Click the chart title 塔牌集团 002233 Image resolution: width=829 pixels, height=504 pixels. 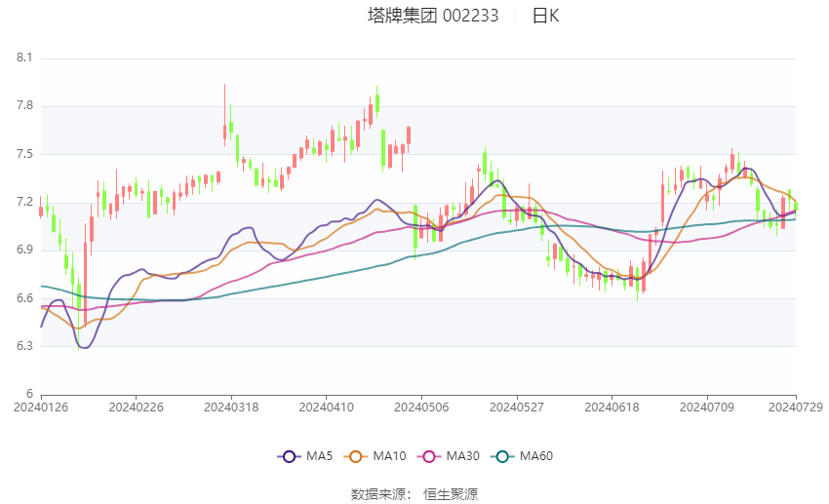tap(433, 16)
